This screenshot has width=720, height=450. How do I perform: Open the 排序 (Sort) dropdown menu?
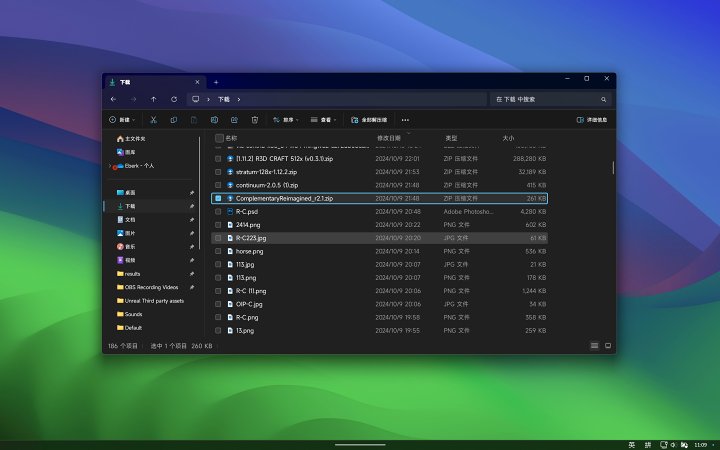pos(285,120)
